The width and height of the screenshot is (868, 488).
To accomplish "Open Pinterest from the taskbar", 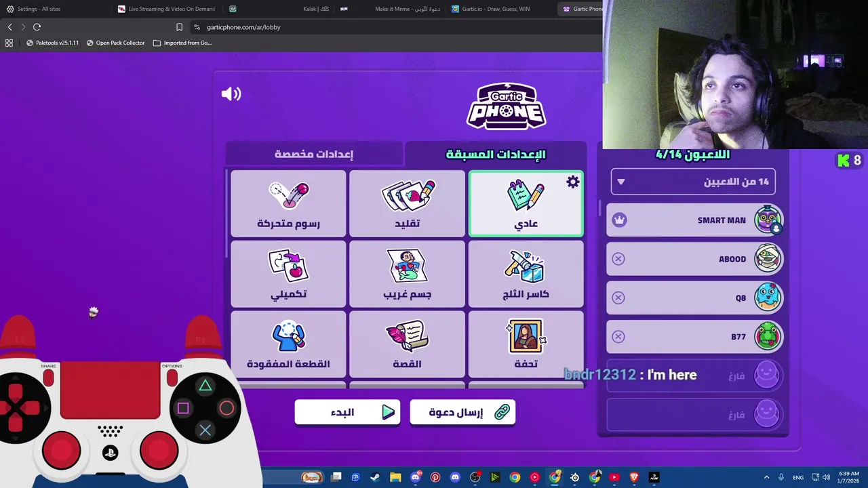I will (x=435, y=477).
